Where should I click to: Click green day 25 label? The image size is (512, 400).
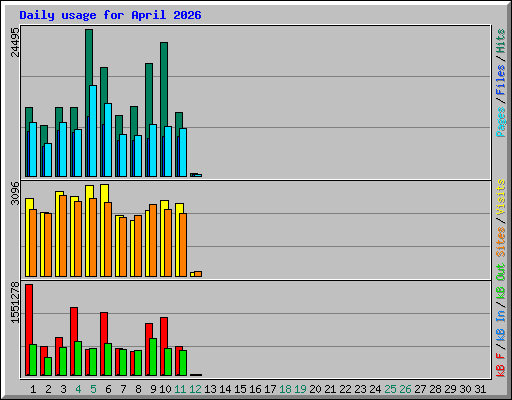[x=390, y=389]
